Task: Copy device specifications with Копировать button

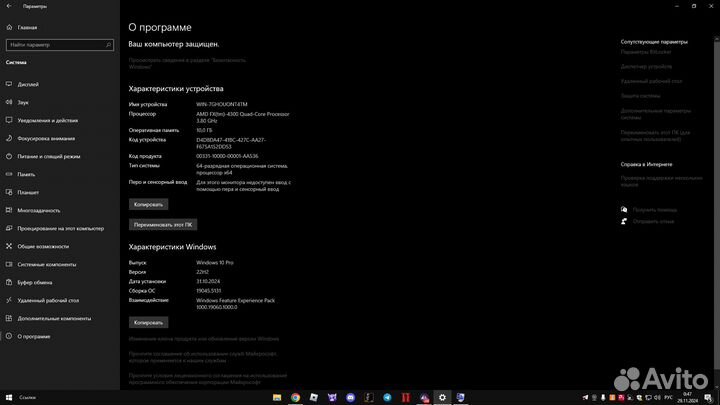Action: [x=148, y=204]
